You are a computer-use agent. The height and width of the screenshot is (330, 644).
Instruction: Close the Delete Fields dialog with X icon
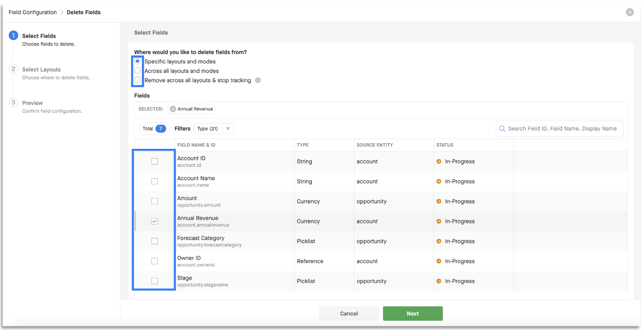click(x=630, y=12)
